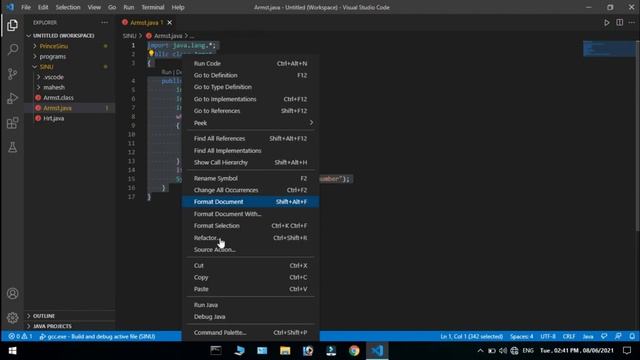
Task: Collapse the SINU folder
Action: pyautogui.click(x=35, y=67)
